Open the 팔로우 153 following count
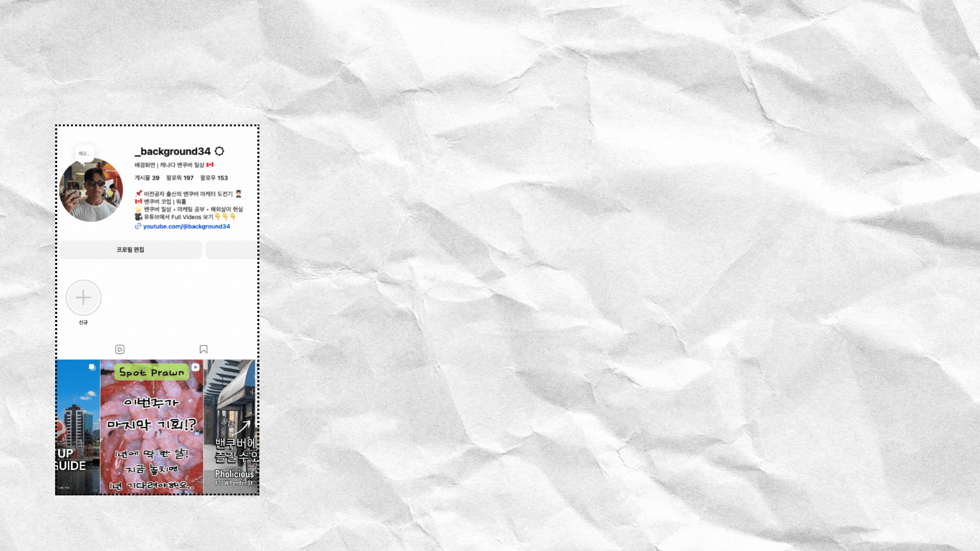 pos(214,178)
